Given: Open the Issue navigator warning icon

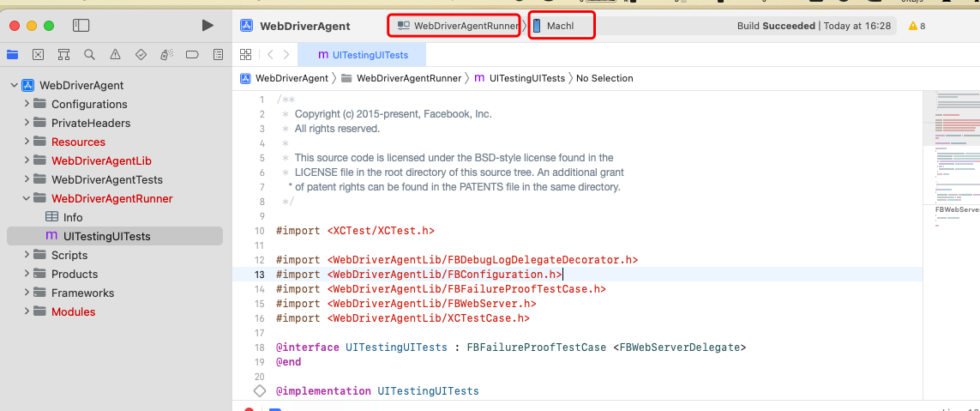Looking at the screenshot, I should pos(115,54).
